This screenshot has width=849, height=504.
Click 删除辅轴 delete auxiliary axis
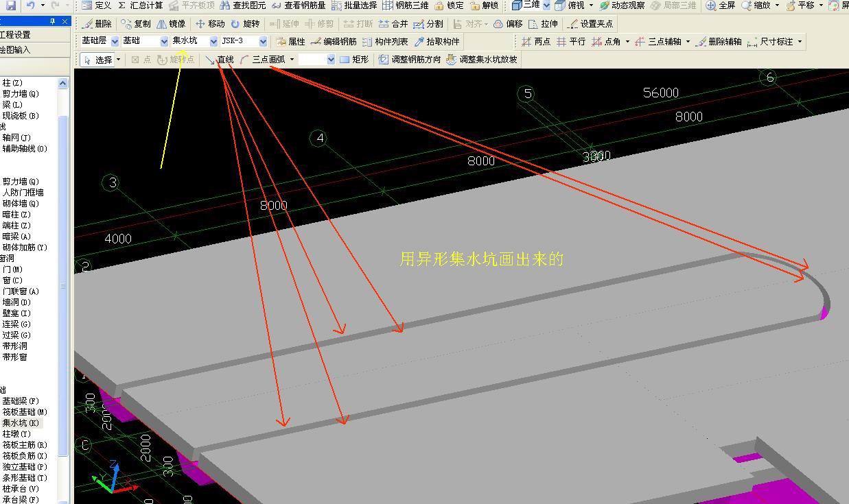click(718, 41)
